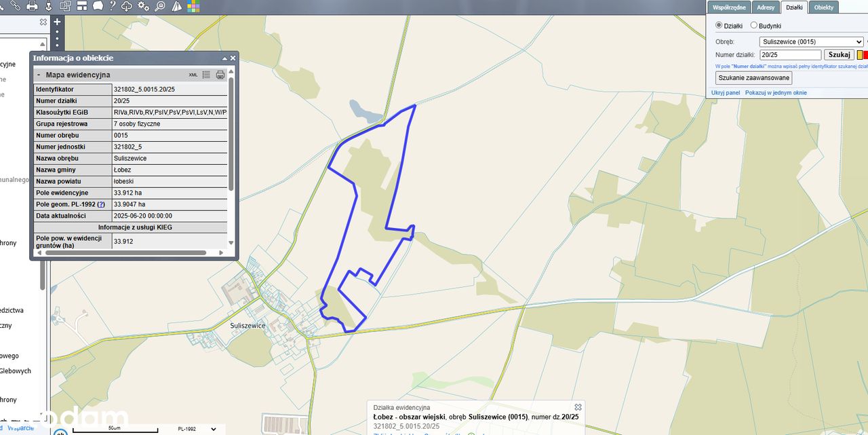Open the PL-1992 coordinate system dropdown
The height and width of the screenshot is (435, 868).
click(x=197, y=429)
